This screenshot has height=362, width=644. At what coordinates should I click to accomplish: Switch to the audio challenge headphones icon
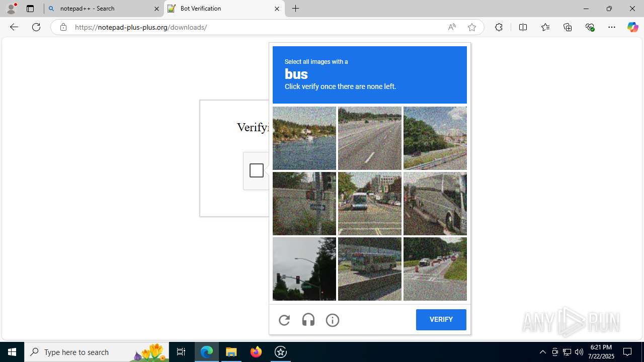pyautogui.click(x=308, y=320)
